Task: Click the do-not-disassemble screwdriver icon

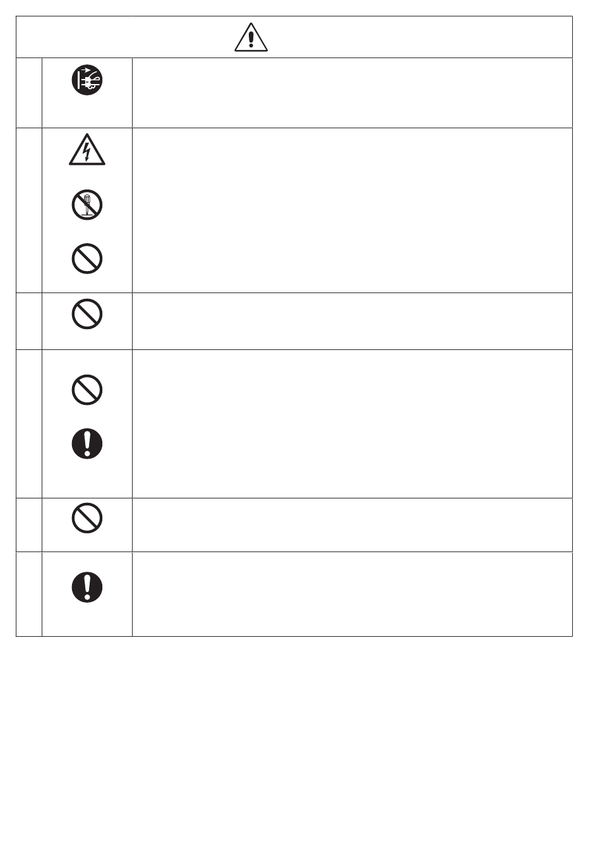Action: 87,205
